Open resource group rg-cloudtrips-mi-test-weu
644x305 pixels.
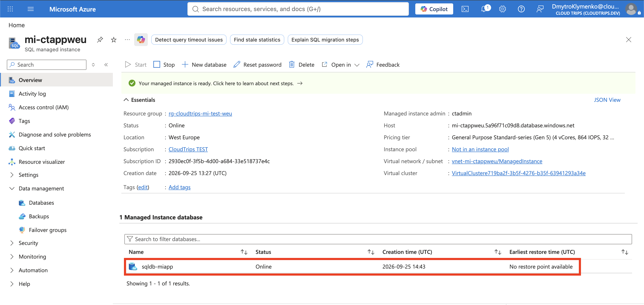tap(200, 114)
